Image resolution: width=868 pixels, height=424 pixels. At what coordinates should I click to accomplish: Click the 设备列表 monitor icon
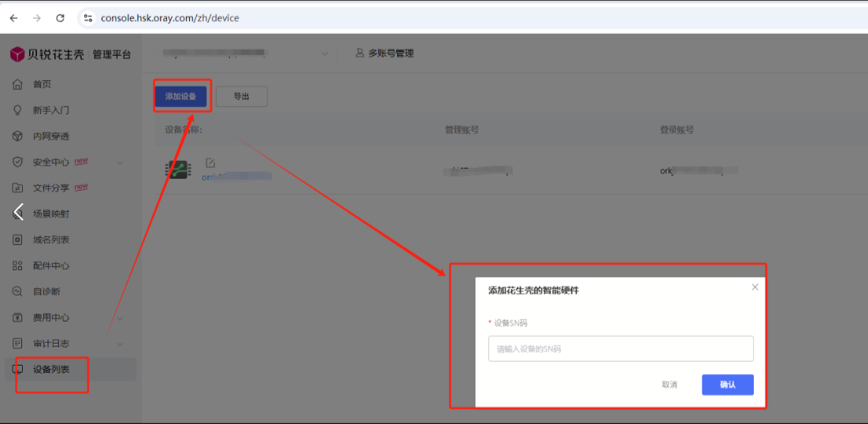coord(17,369)
